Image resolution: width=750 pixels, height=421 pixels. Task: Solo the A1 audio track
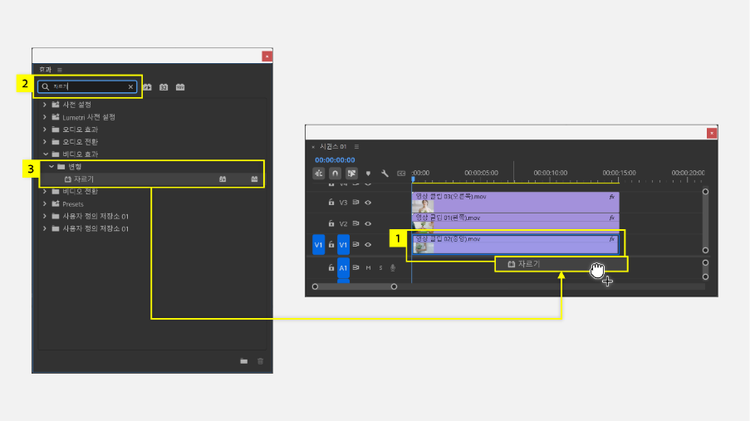coord(381,268)
